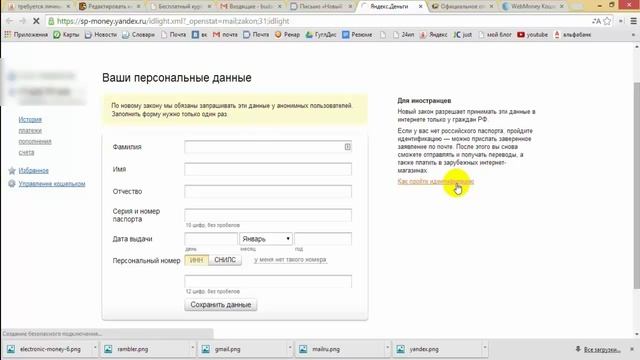Focus the issue date day field
The image size is (640, 360).
coord(211,239)
